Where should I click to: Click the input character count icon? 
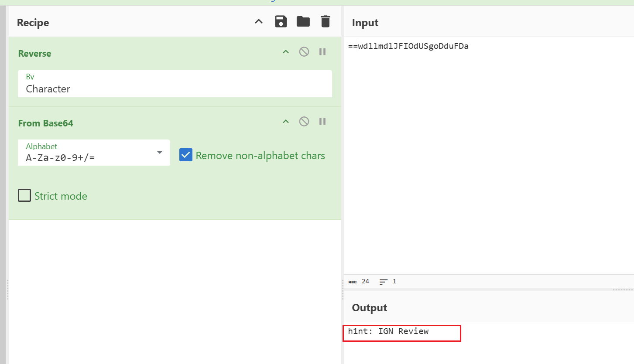(x=353, y=282)
